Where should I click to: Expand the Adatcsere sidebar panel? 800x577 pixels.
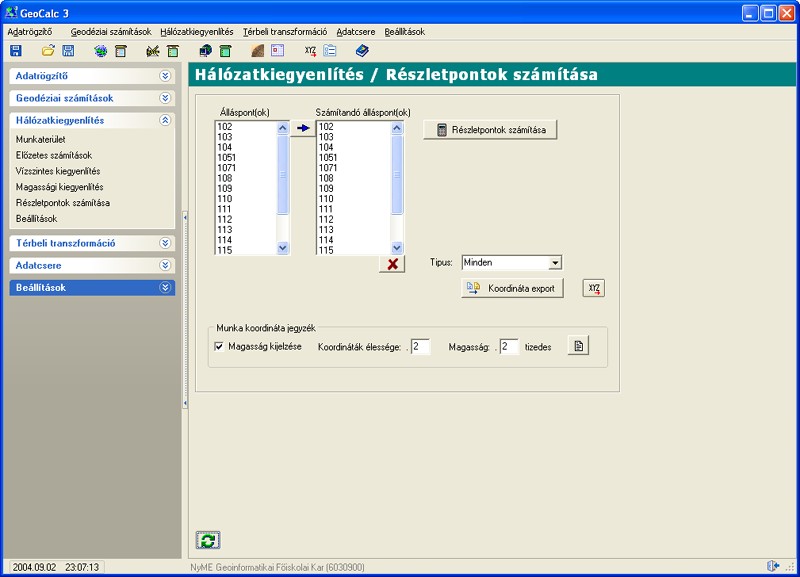pyautogui.click(x=165, y=265)
